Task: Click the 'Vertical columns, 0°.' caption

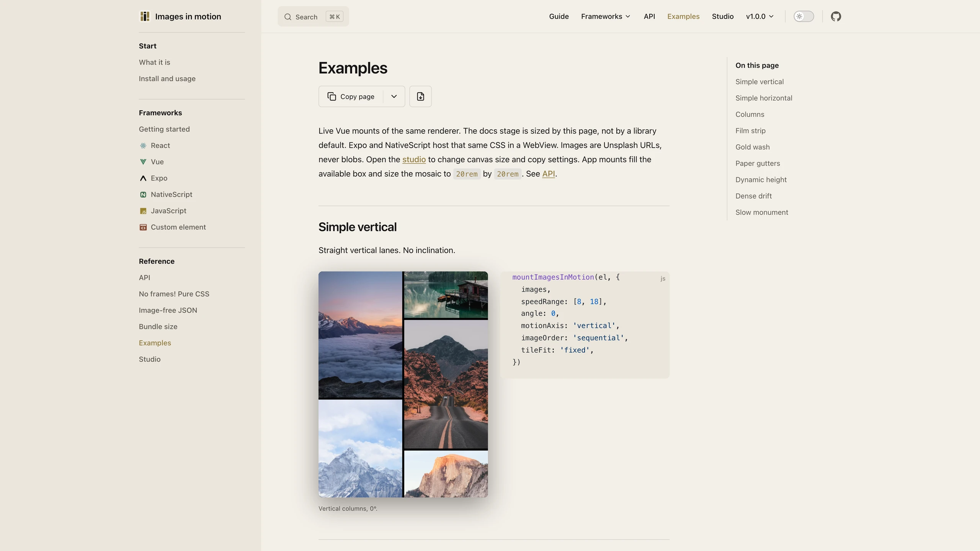Action: [348, 509]
